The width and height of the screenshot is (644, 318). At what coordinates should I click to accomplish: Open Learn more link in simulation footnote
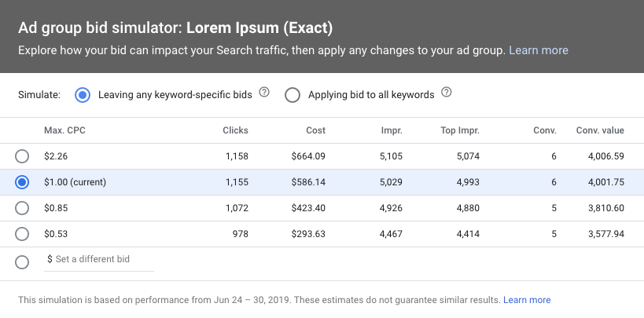(527, 300)
